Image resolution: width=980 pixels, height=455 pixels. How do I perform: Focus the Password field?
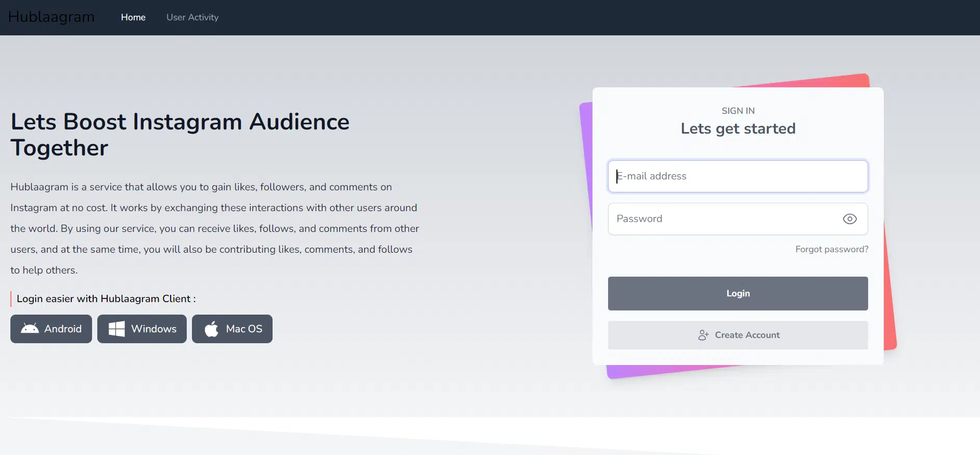click(x=738, y=219)
